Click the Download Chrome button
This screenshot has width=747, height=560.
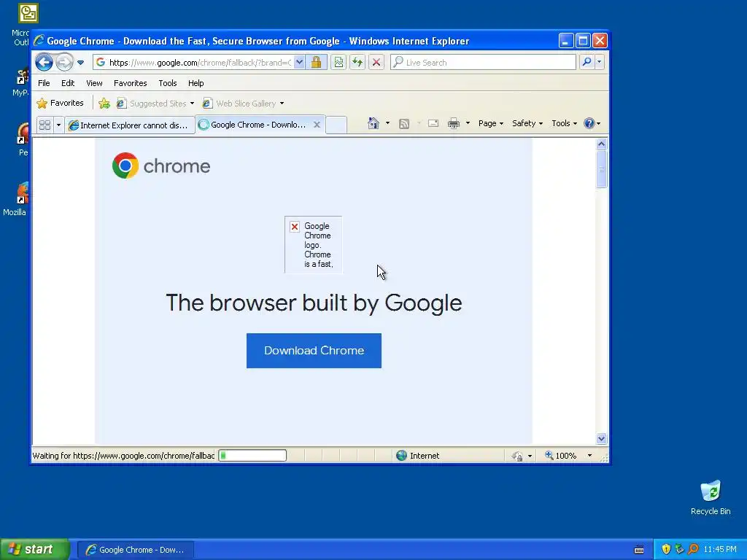click(x=314, y=351)
